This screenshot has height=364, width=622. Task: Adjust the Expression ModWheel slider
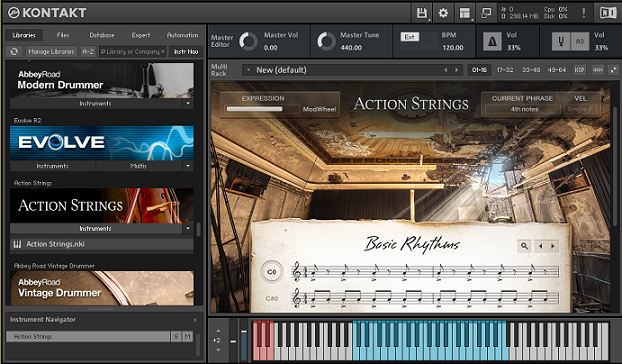coord(263,109)
